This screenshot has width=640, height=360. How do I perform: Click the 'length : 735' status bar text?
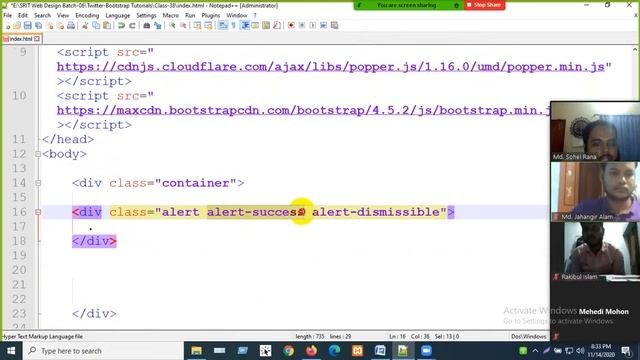point(310,336)
